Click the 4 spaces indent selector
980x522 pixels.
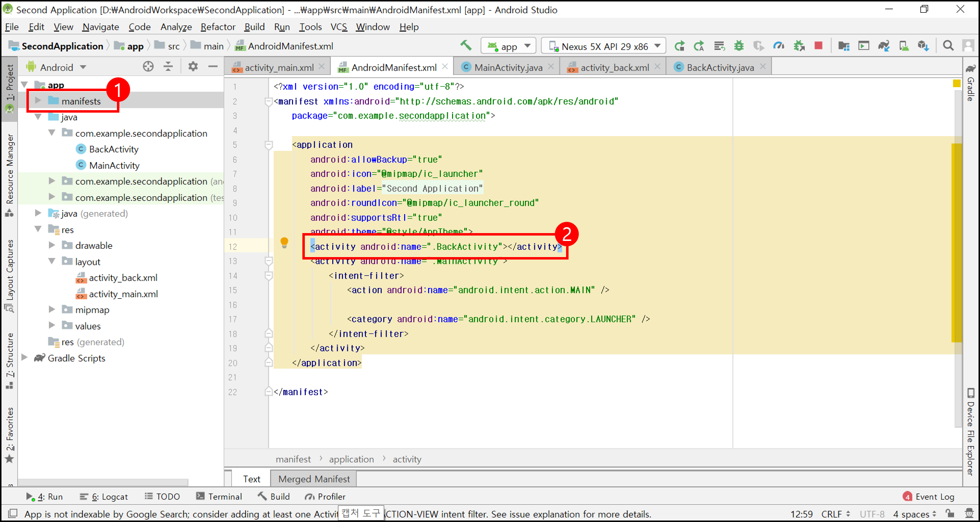coord(914,514)
